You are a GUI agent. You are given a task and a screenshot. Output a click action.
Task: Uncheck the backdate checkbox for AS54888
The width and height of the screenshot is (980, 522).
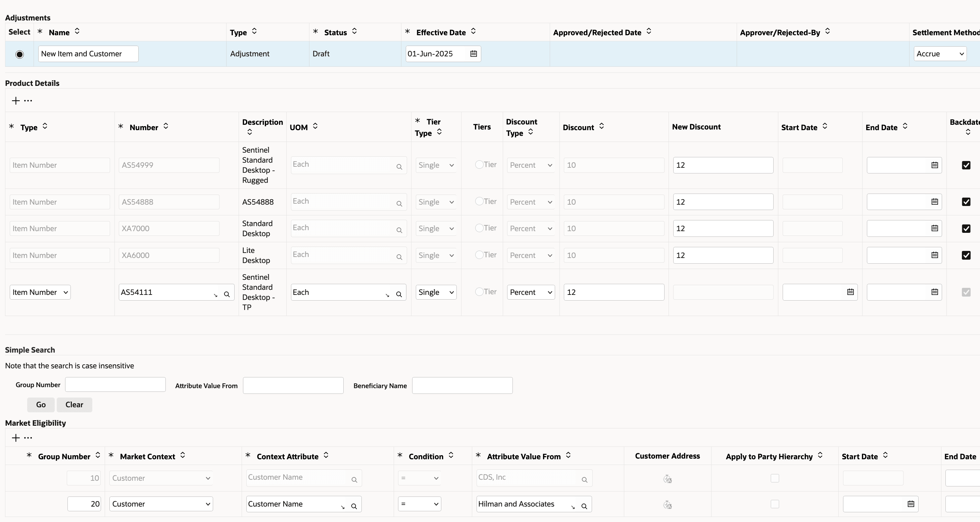966,202
